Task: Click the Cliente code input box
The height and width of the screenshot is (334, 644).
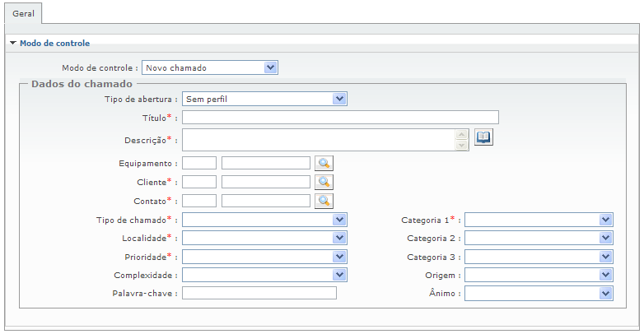Action: tap(199, 182)
